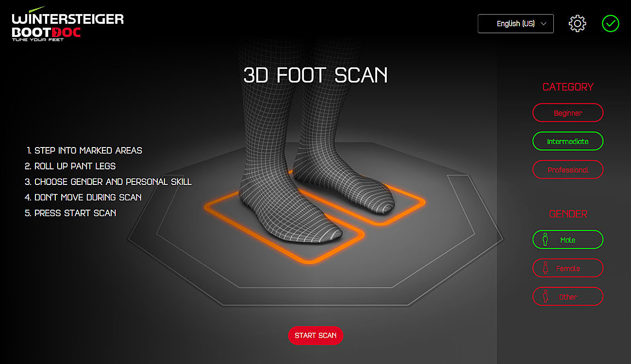Screen dimensions: 631x364
Task: Click the language dropdown chevron arrow
Action: point(544,23)
